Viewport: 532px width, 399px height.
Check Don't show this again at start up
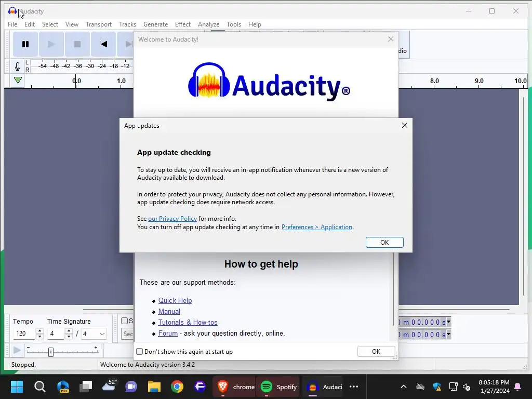coord(139,352)
